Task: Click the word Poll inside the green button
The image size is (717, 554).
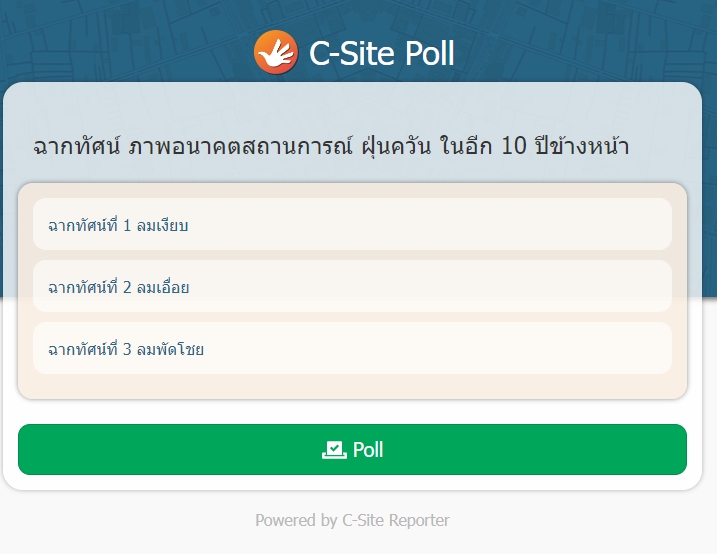Action: point(368,450)
